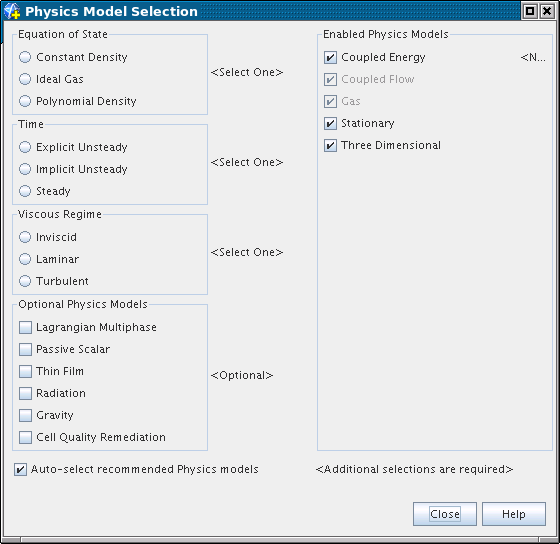560x544 pixels.
Task: Choose the Laminar regime option
Action: [25, 259]
